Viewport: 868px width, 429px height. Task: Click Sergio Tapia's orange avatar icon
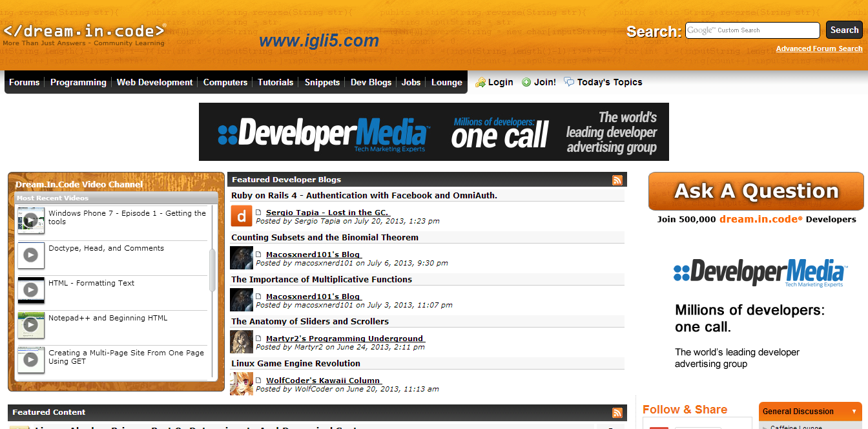point(242,216)
